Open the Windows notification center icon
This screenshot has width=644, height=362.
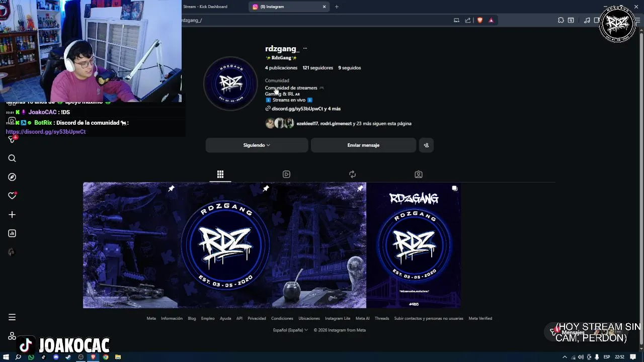[633, 357]
